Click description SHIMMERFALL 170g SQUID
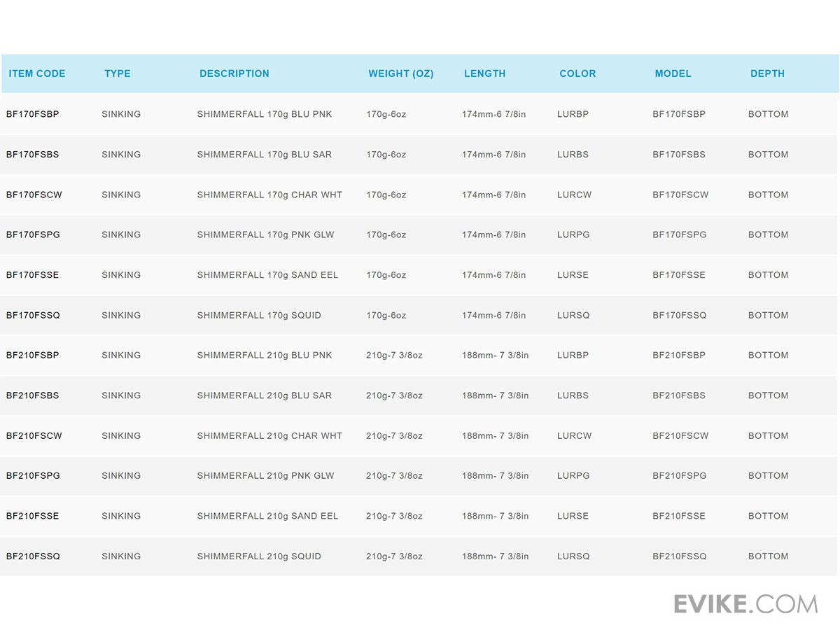This screenshot has height=630, width=840. coord(259,315)
